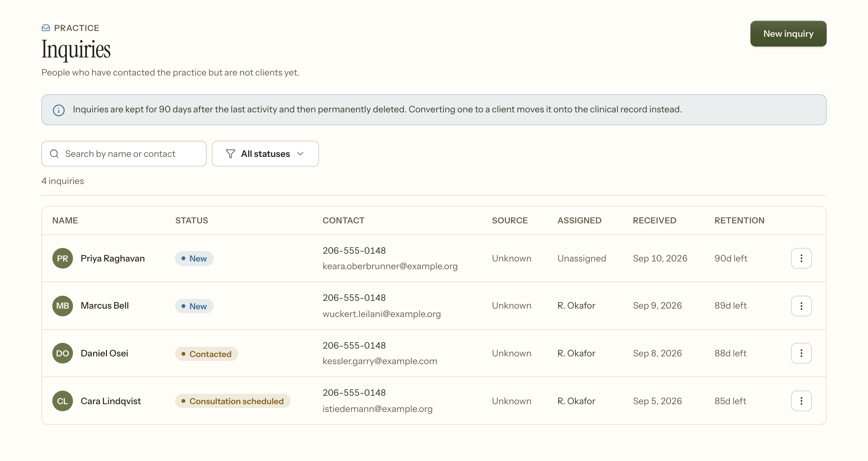This screenshot has width=868, height=461.
Task: Sort by the CONTACT column header
Action: [343, 220]
